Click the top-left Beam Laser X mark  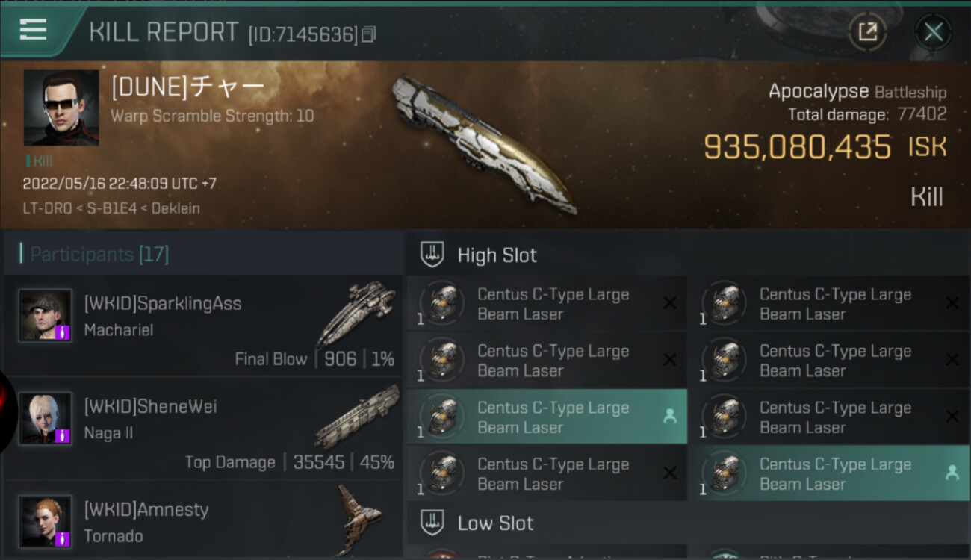670,302
